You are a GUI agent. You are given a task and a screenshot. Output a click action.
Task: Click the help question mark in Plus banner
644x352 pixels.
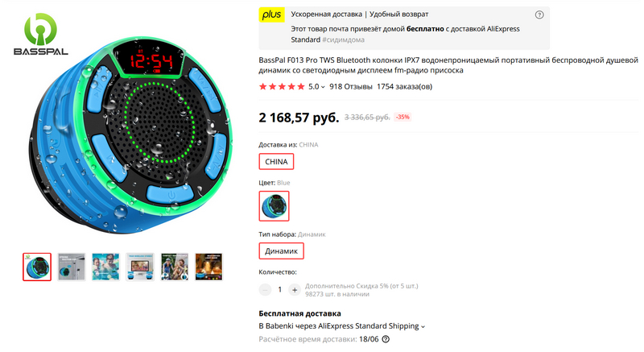coord(539,14)
